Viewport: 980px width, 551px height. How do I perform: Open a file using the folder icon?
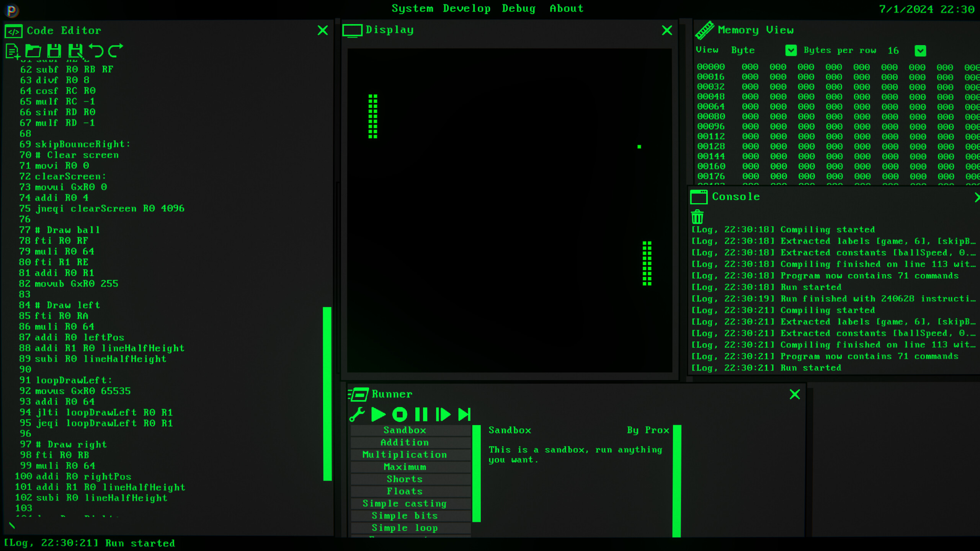pyautogui.click(x=33, y=50)
